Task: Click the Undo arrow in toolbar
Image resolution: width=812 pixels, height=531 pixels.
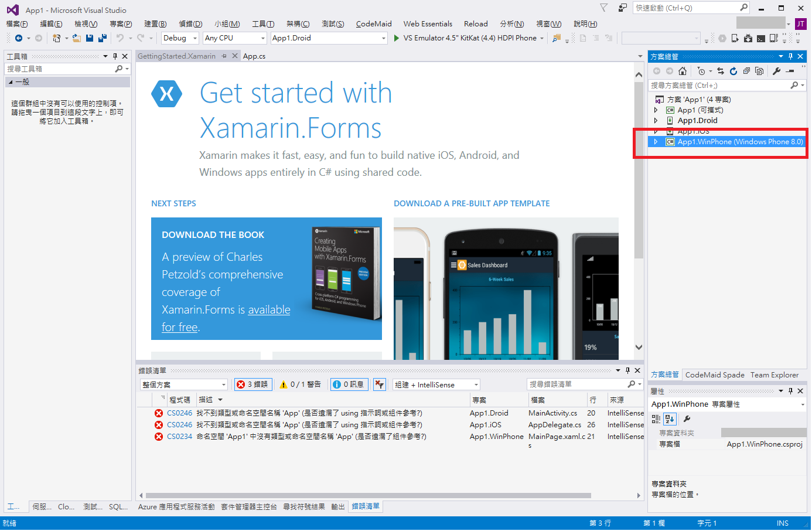Action: 120,38
